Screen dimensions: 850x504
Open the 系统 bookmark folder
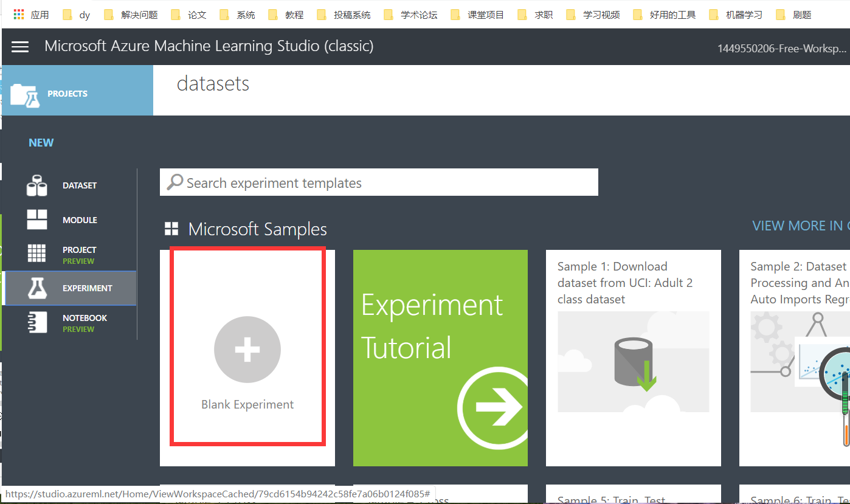click(237, 15)
